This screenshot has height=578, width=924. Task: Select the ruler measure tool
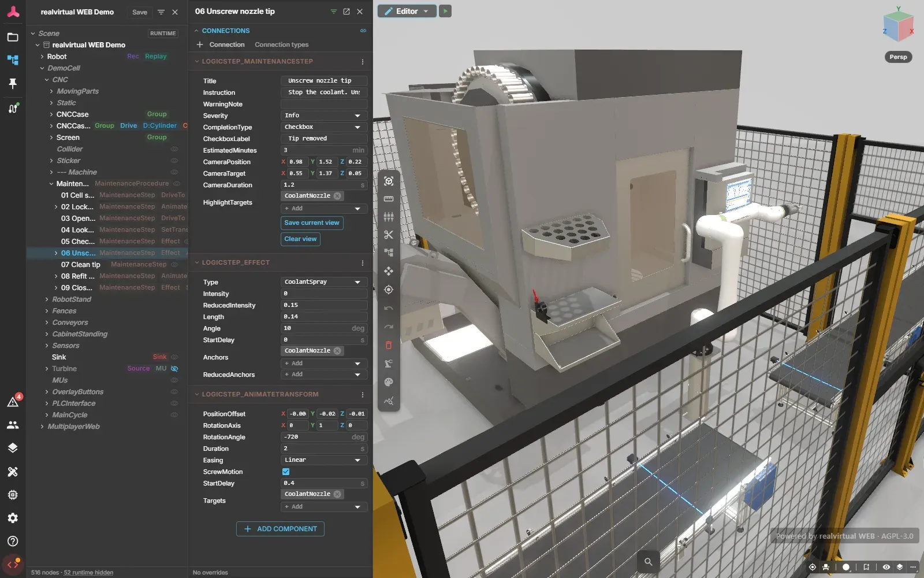(389, 199)
